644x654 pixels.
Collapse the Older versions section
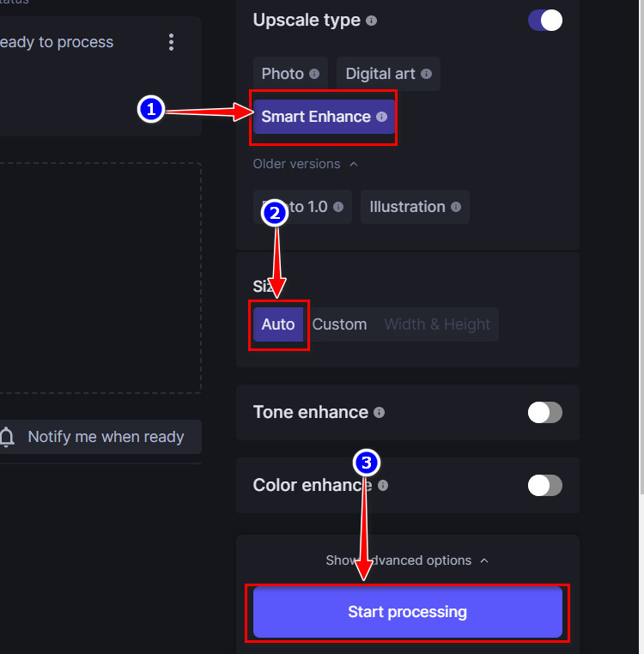point(305,164)
